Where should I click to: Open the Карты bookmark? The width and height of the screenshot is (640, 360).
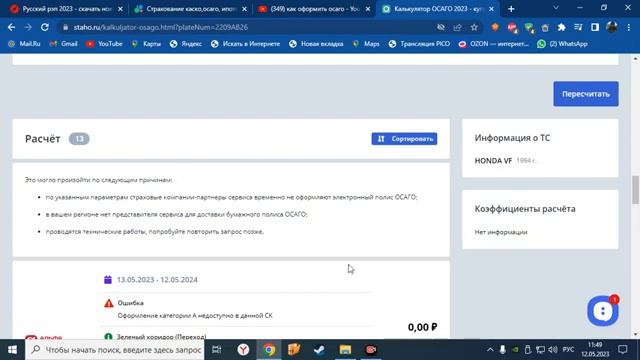[146, 44]
